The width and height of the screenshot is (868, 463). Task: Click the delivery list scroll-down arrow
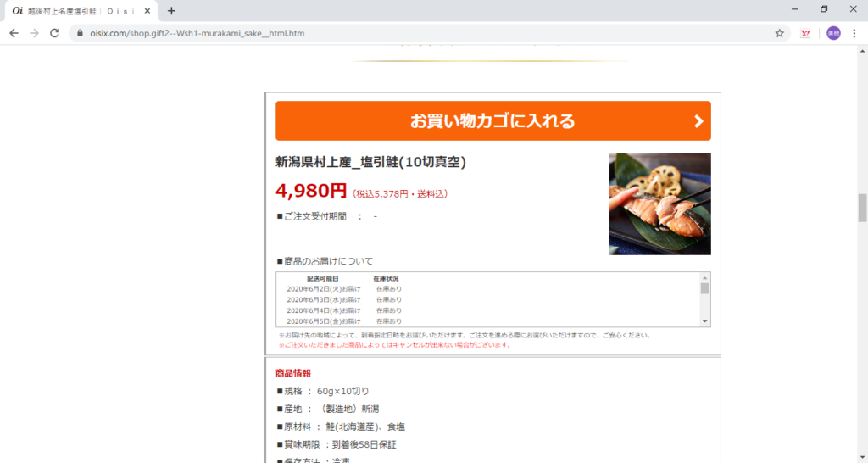click(704, 321)
